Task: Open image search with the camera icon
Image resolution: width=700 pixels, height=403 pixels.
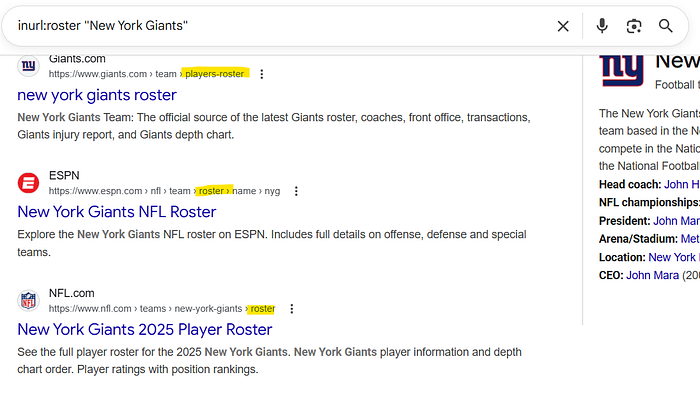Action: [x=634, y=26]
